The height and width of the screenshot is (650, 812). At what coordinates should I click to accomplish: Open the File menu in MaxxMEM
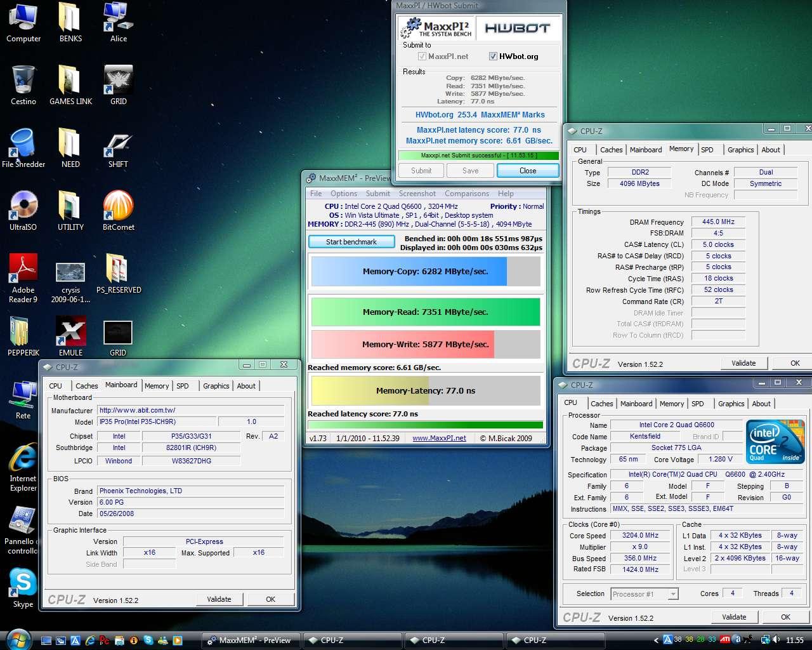coord(316,194)
